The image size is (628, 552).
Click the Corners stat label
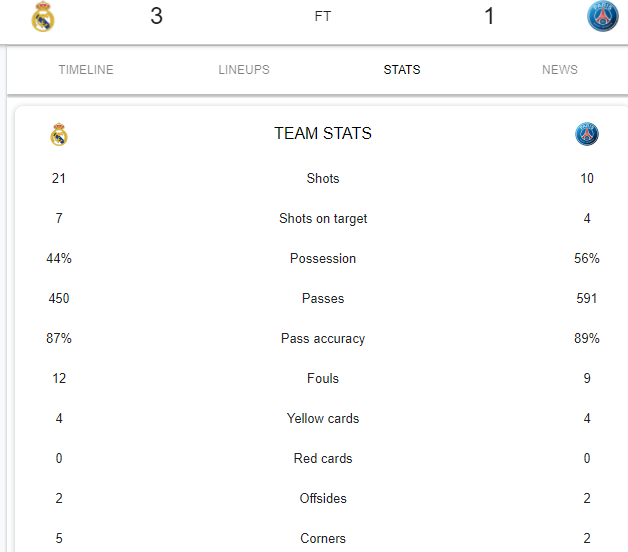323,538
